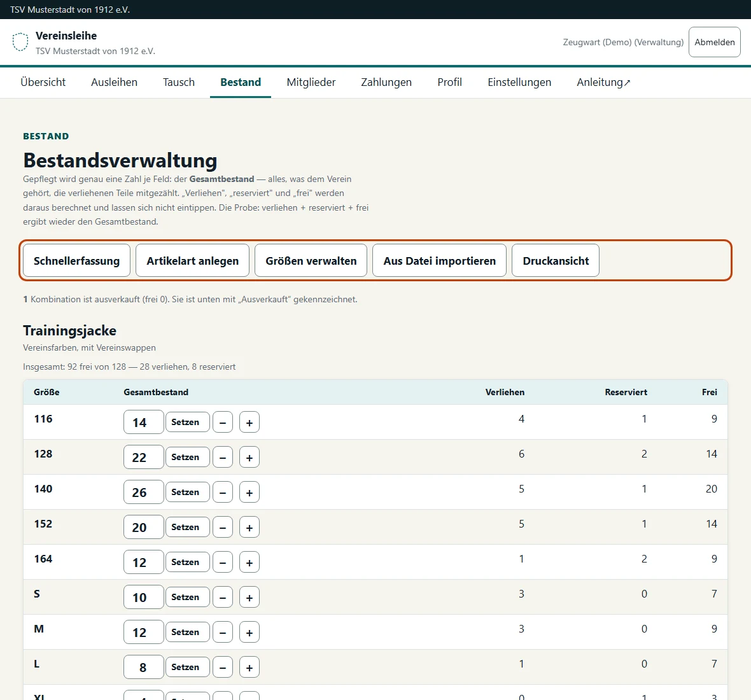Click Setzen in the L row
Viewport: 751px width, 700px height.
tap(187, 666)
